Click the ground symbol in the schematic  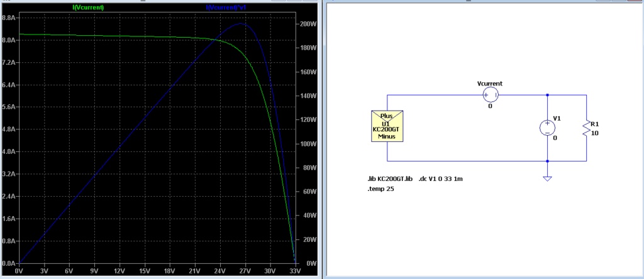[547, 178]
